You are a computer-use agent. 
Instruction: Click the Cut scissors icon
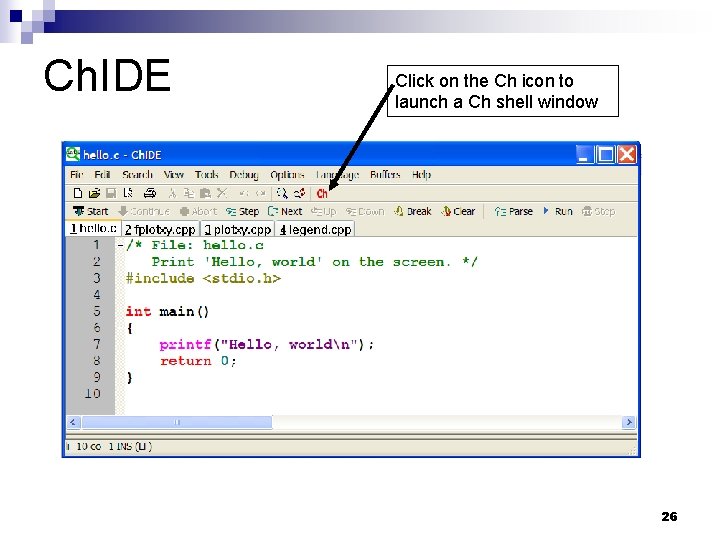click(x=172, y=193)
